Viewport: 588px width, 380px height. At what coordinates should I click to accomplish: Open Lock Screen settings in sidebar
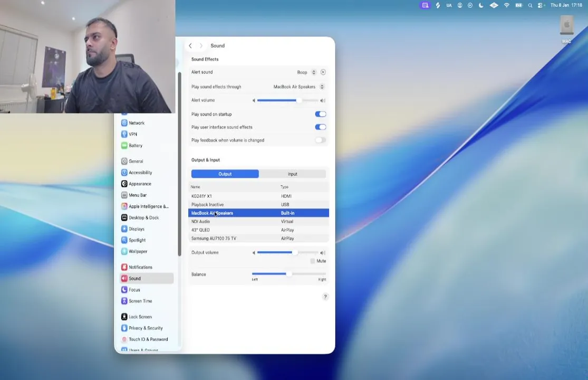click(137, 317)
